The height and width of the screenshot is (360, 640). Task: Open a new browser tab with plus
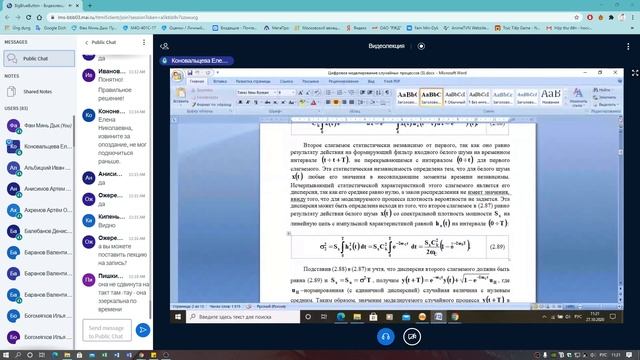(x=90, y=6)
